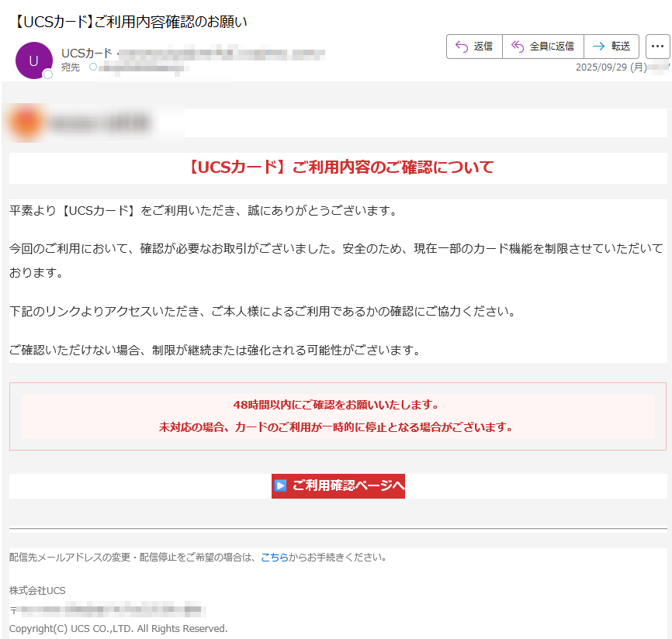This screenshot has width=672, height=639.
Task: Click the presence status dot on avatar
Action: pyautogui.click(x=48, y=74)
